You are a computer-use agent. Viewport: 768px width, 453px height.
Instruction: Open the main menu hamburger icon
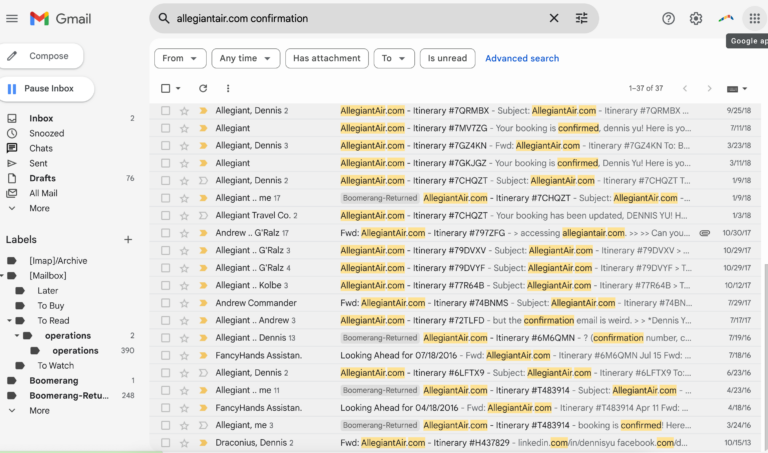pyautogui.click(x=12, y=18)
